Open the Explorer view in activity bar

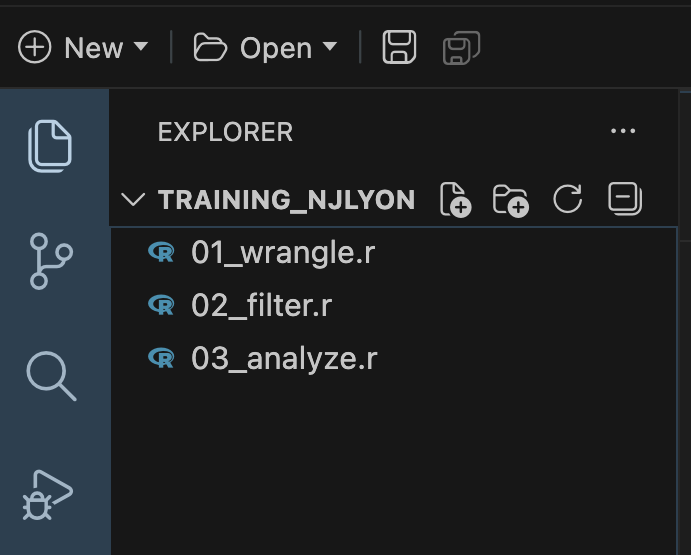50,146
